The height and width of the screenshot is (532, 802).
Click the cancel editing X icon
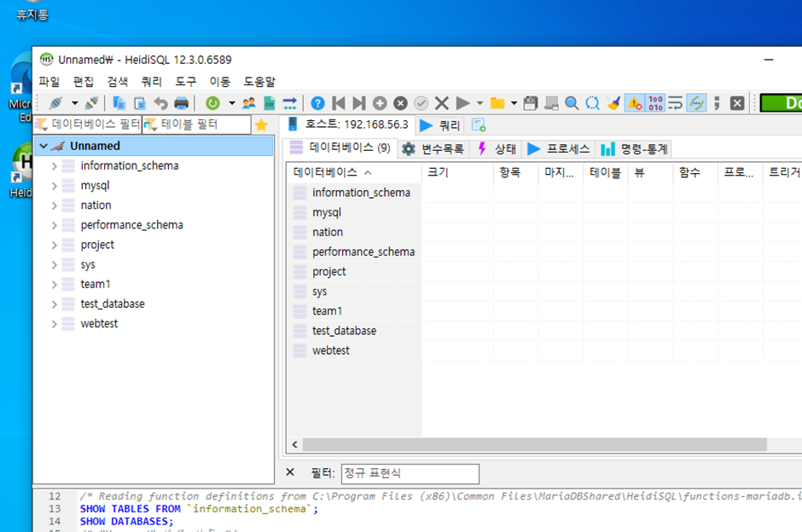442,103
